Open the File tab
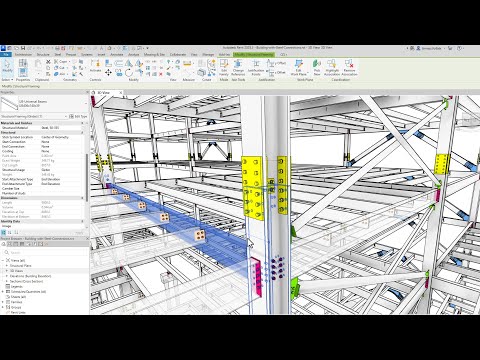 point(6,54)
